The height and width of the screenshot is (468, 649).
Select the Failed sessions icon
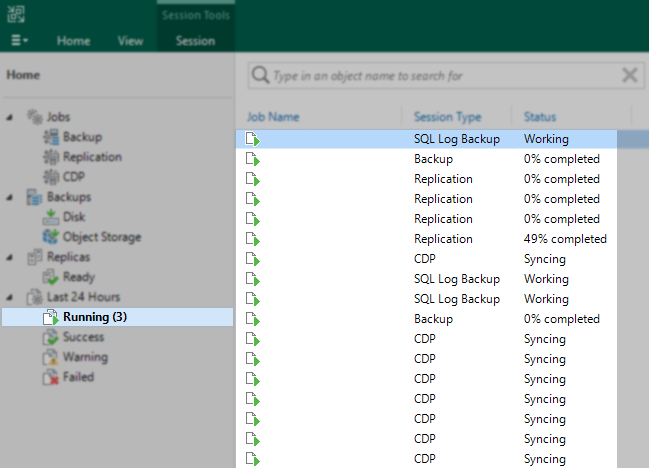[x=51, y=377]
